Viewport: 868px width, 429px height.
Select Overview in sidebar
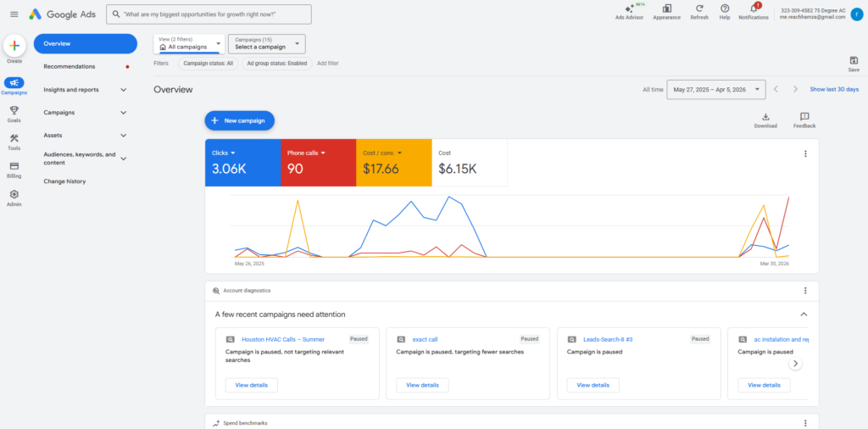(x=86, y=44)
